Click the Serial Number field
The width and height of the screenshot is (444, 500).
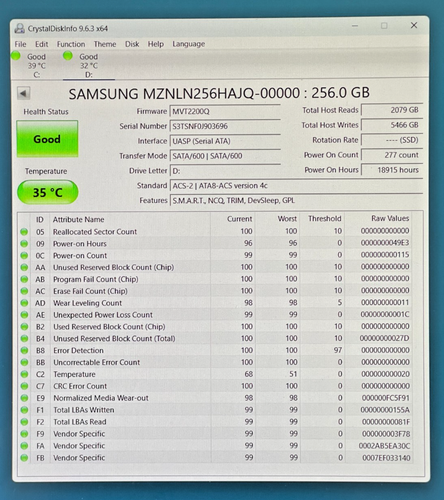[225, 126]
